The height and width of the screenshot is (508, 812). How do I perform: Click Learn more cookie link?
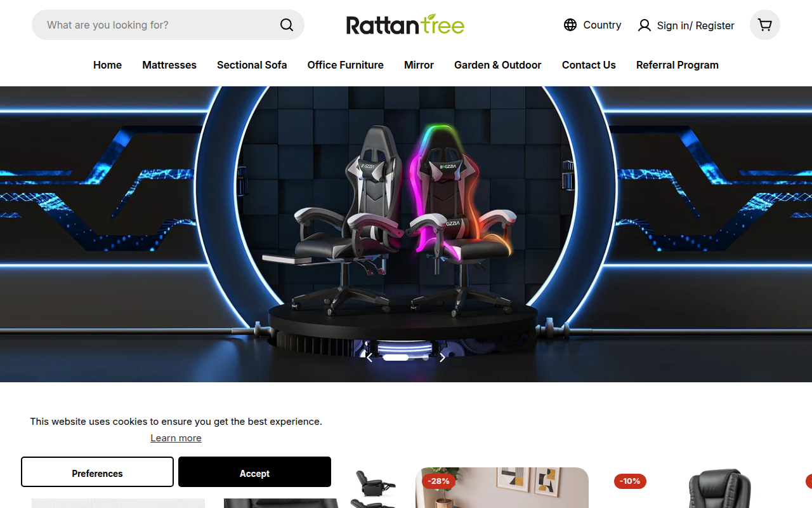176,438
